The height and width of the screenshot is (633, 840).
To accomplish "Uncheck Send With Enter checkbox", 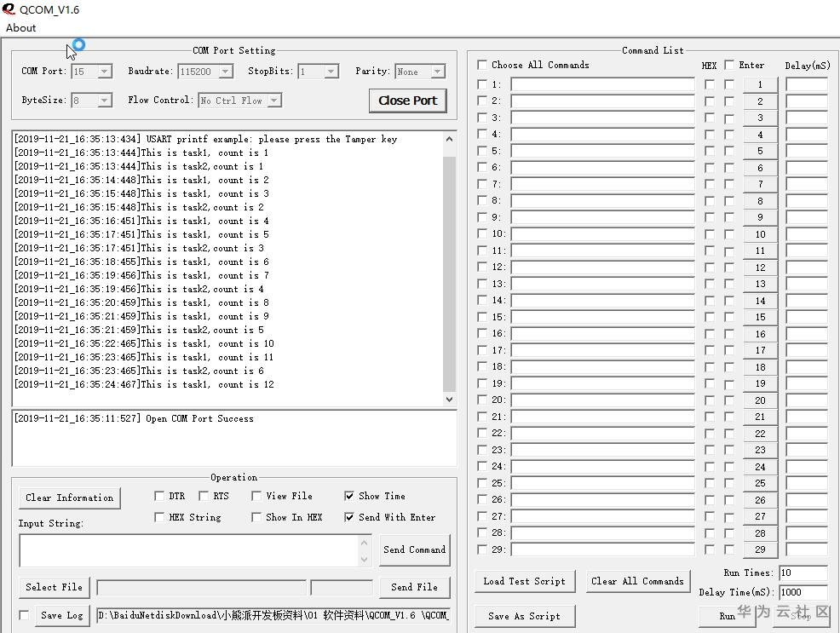I will click(x=348, y=517).
